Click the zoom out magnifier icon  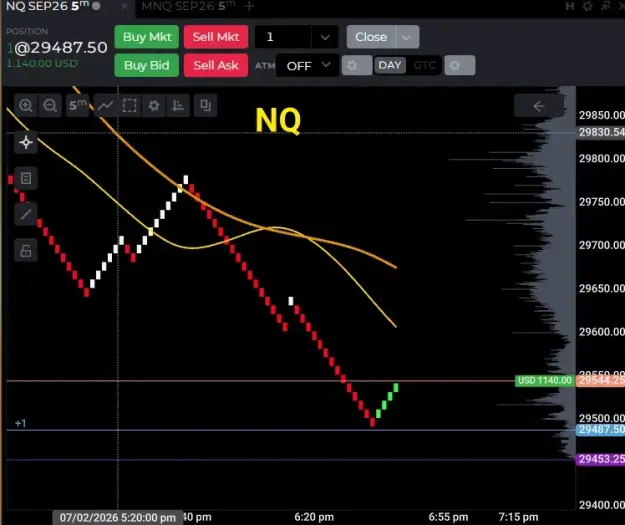pyautogui.click(x=50, y=105)
